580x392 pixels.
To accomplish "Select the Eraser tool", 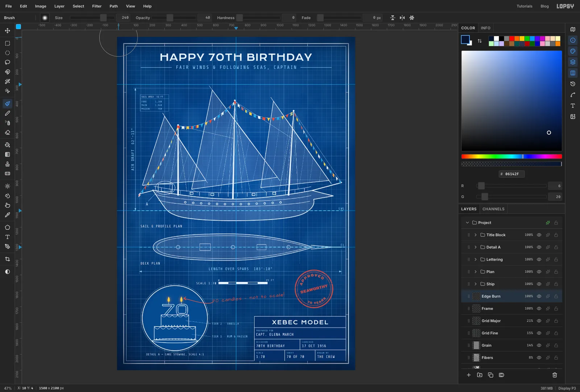I will pyautogui.click(x=7, y=133).
